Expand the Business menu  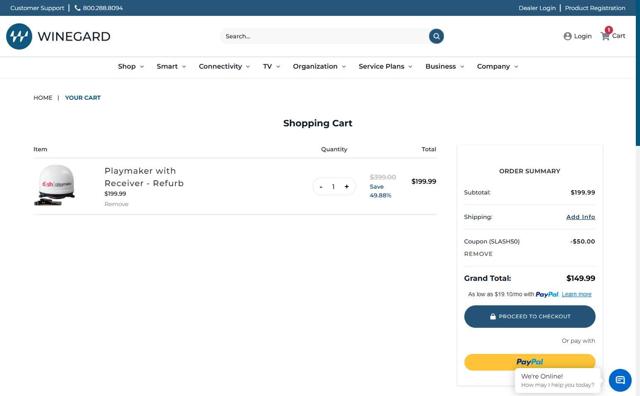444,66
